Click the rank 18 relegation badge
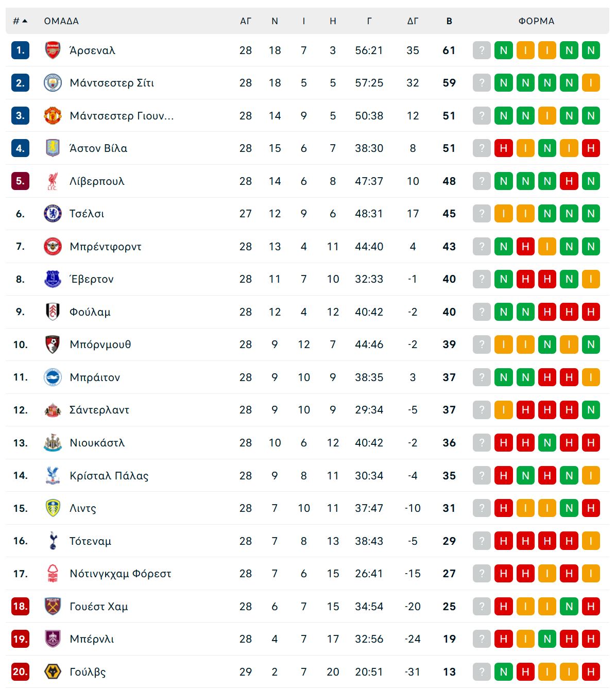Viewport: 616px width, 689px height. pos(20,607)
